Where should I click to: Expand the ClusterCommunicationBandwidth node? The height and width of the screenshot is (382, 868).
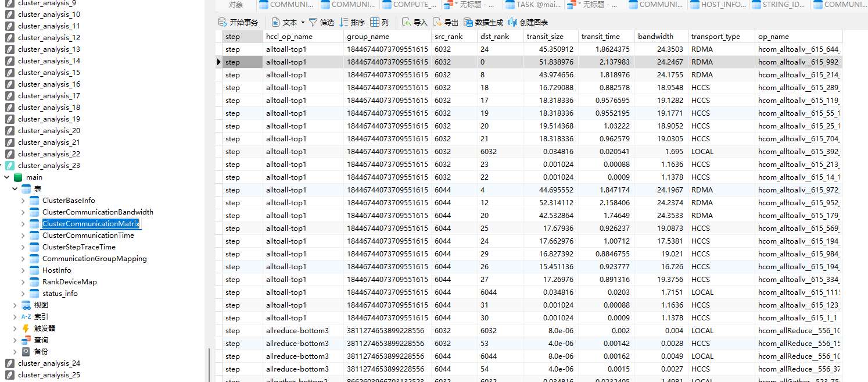pyautogui.click(x=23, y=212)
